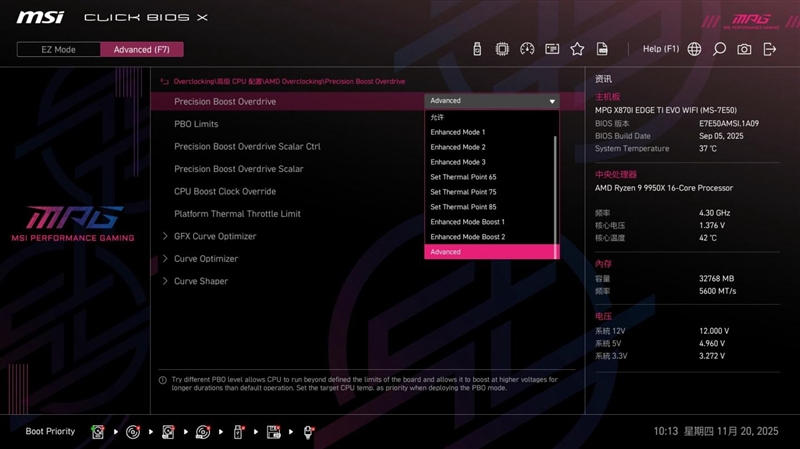
Task: Click the 32768 MB memory capacity value
Action: [716, 279]
